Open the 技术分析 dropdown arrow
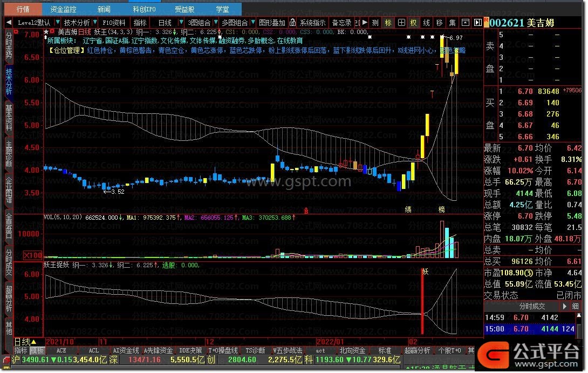Image resolution: width=588 pixels, height=373 pixels. point(95,23)
